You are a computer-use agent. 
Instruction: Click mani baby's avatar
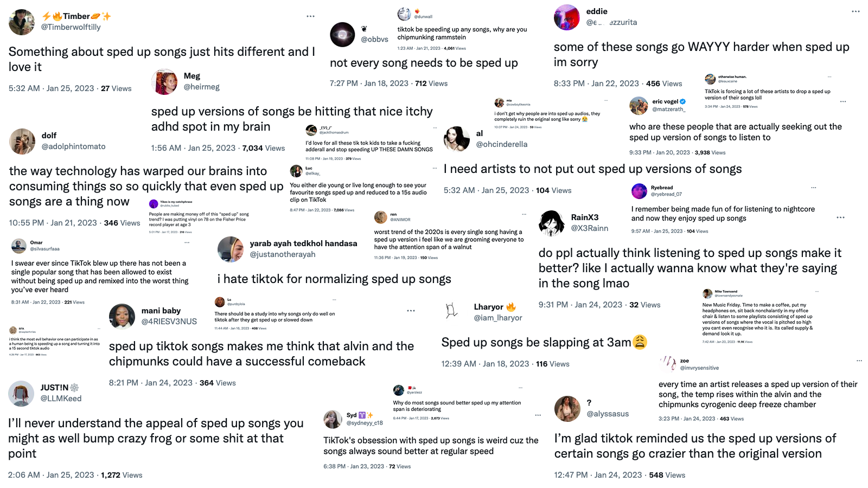point(122,317)
